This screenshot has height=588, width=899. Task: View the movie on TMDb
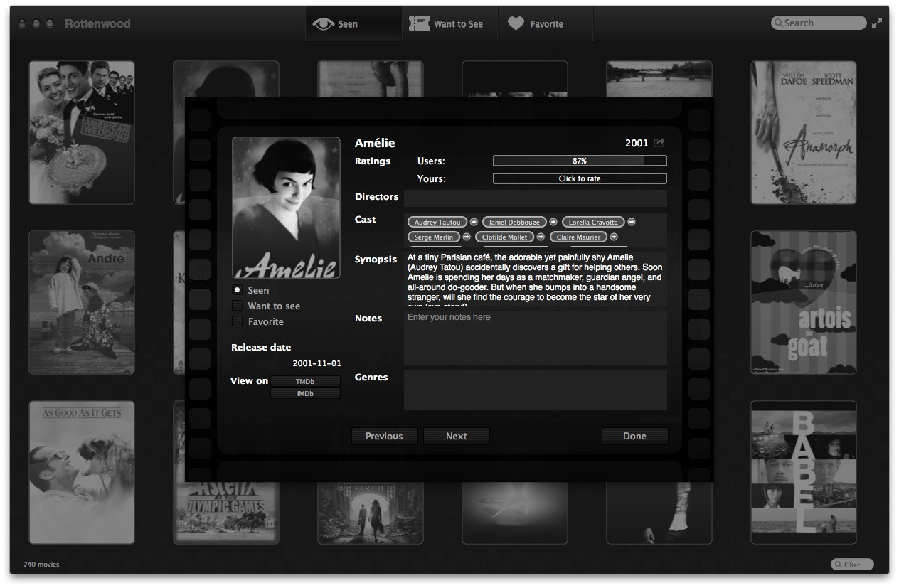point(305,382)
